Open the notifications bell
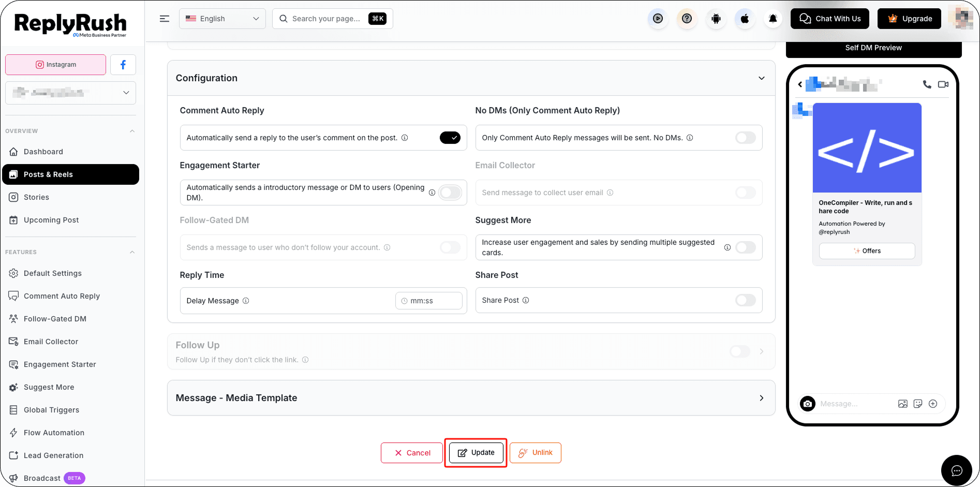Screen dimensions: 980x487 click(x=773, y=19)
